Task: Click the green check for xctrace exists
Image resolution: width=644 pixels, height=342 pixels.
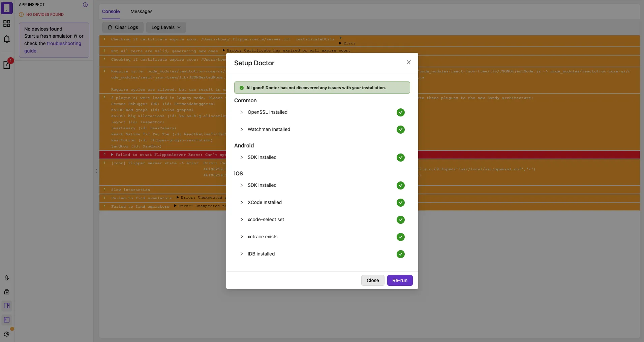Action: click(x=401, y=237)
